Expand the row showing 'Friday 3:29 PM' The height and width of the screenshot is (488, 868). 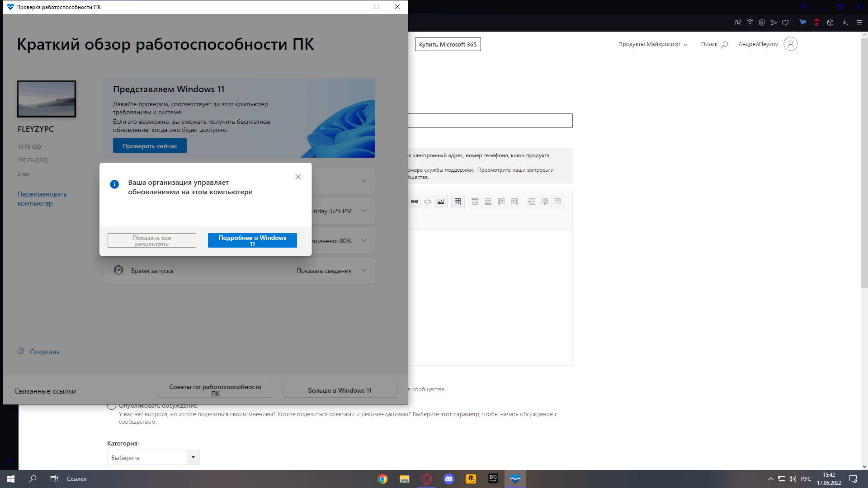pos(364,211)
